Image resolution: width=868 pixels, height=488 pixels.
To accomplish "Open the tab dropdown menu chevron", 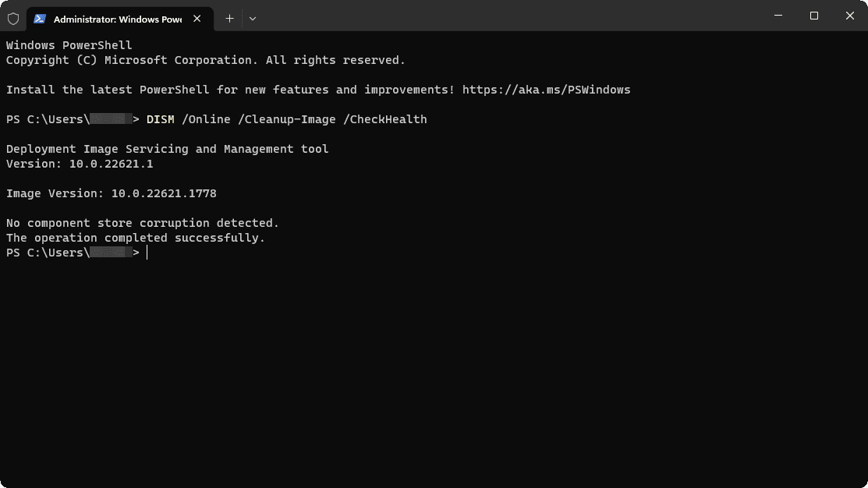I will pyautogui.click(x=253, y=18).
